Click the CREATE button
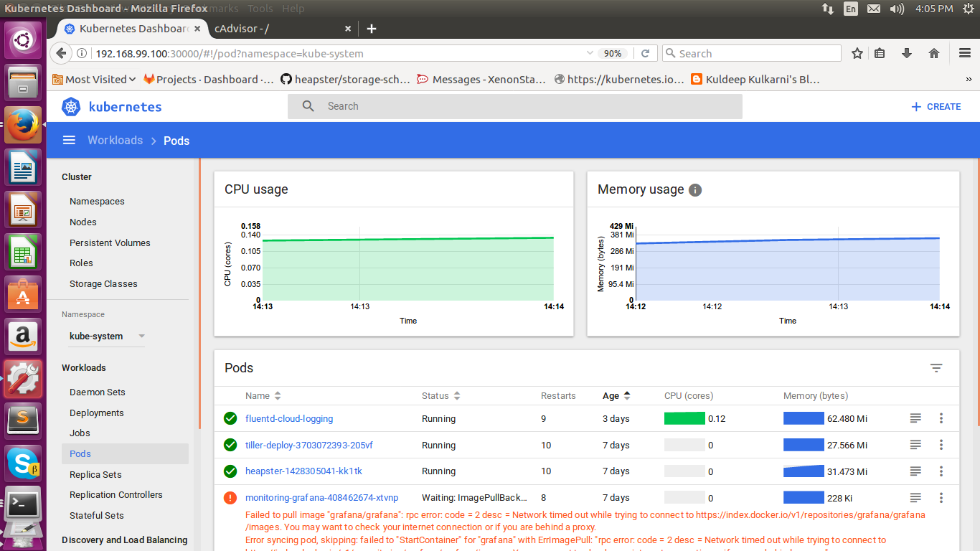This screenshot has width=980, height=551. pyautogui.click(x=936, y=106)
